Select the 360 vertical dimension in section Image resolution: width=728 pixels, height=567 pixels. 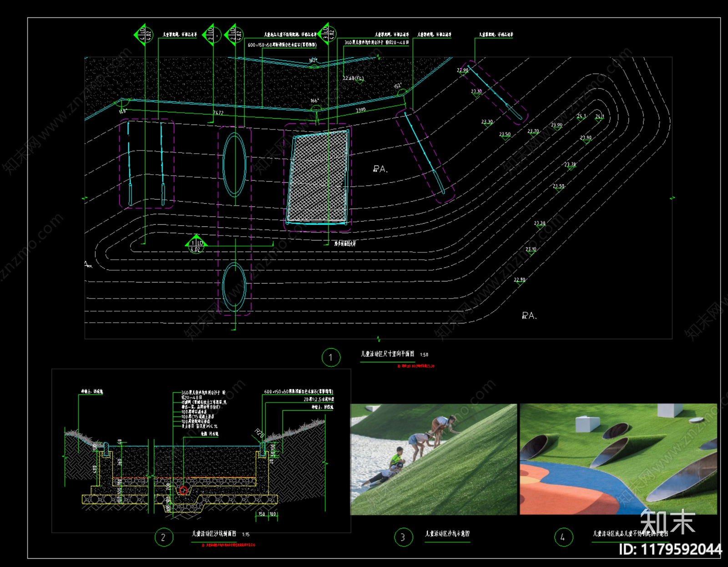tap(120, 461)
